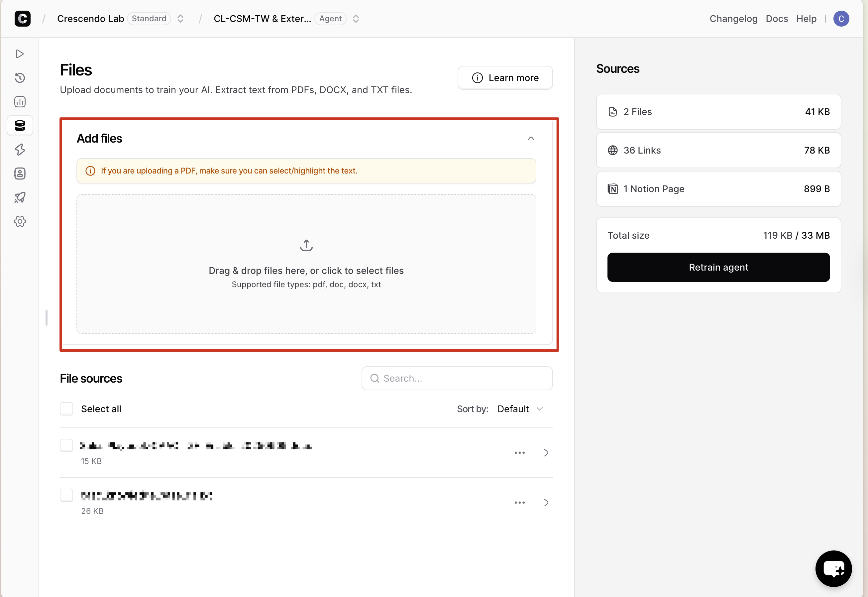Check the box for the 15 KB file

[66, 445]
